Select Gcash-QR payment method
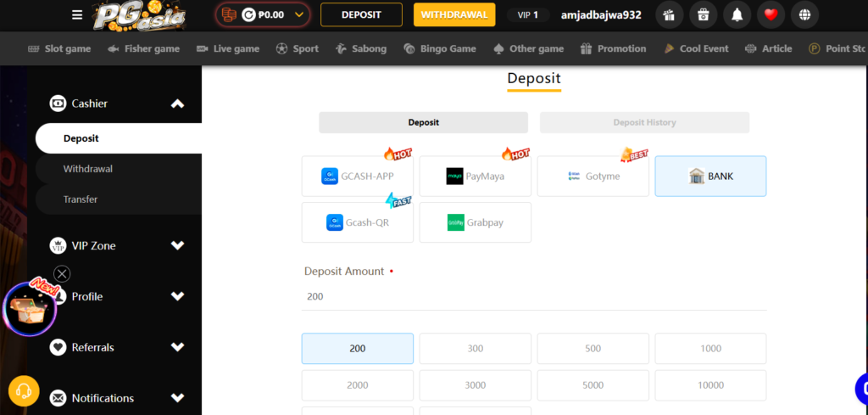 pos(358,222)
